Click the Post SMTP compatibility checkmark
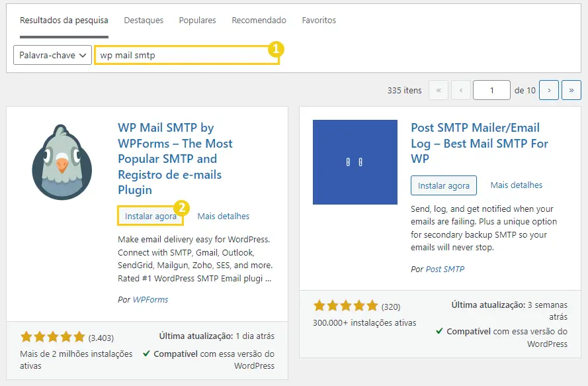This screenshot has height=386, width=588. [439, 331]
